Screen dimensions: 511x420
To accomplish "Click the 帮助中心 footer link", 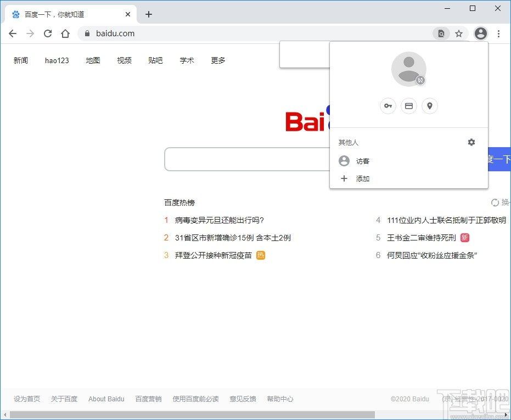I will [280, 399].
